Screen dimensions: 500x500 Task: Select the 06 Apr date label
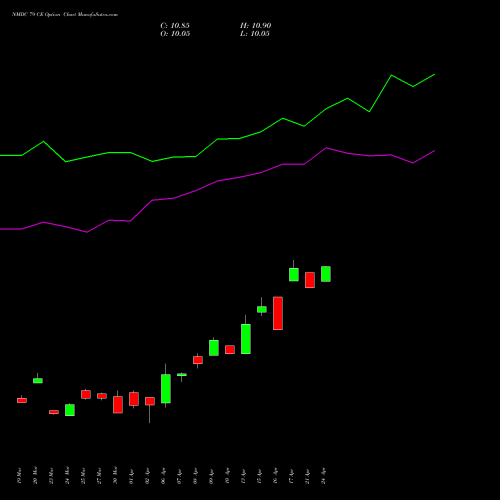click(x=163, y=477)
